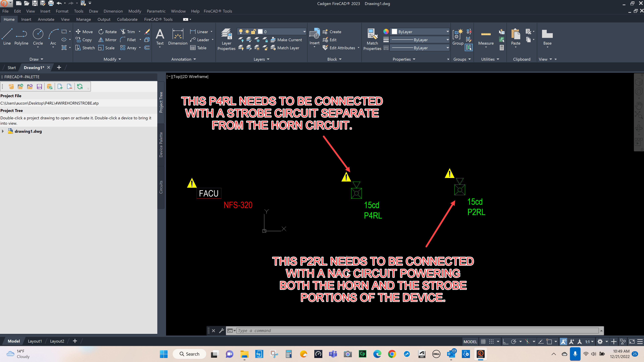
Task: Click the Save icon in FireCAD palette
Action: (39, 86)
